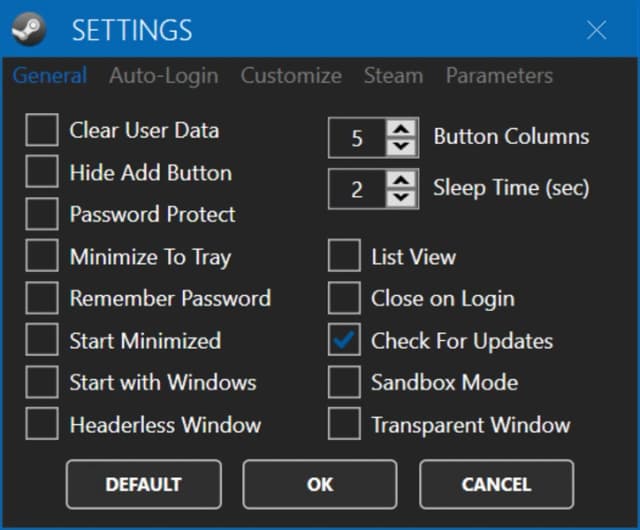
Task: Click the Button Columns number field
Action: coord(357,138)
